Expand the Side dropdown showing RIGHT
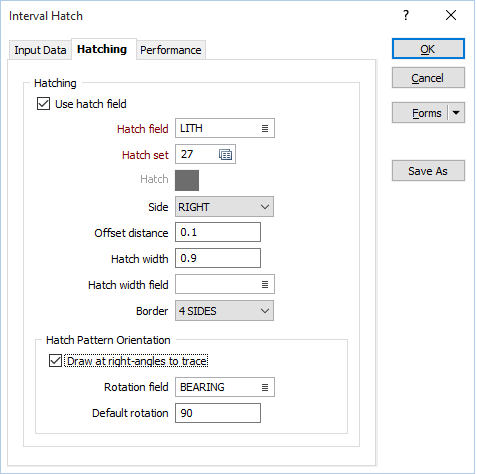The width and height of the screenshot is (477, 474). point(224,207)
